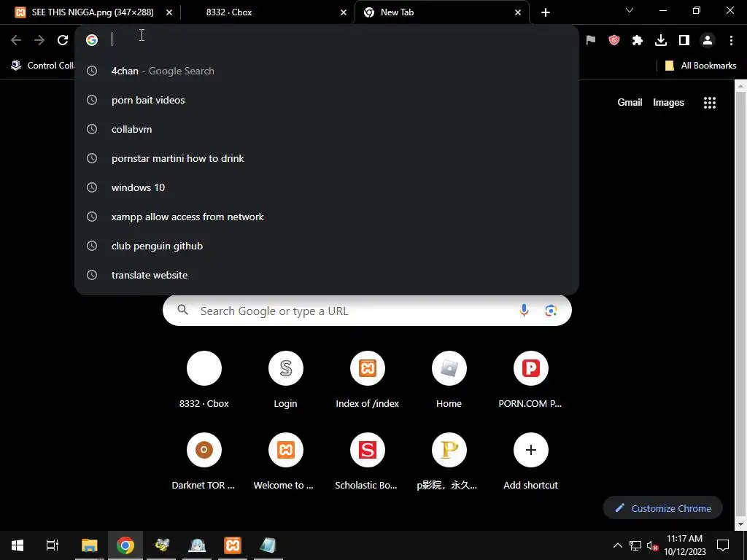Open the Control Coll bookmark
The width and height of the screenshot is (747, 560).
click(43, 66)
